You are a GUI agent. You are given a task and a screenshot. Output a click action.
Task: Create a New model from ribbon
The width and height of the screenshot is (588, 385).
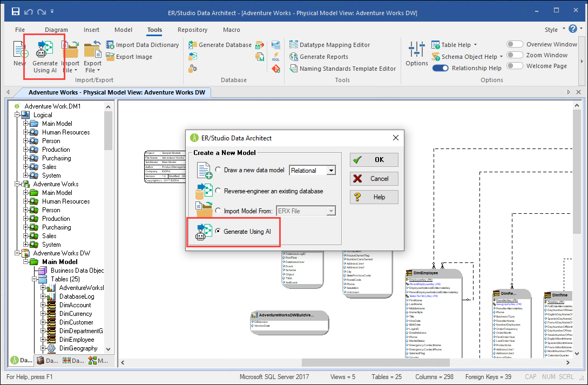pos(20,53)
